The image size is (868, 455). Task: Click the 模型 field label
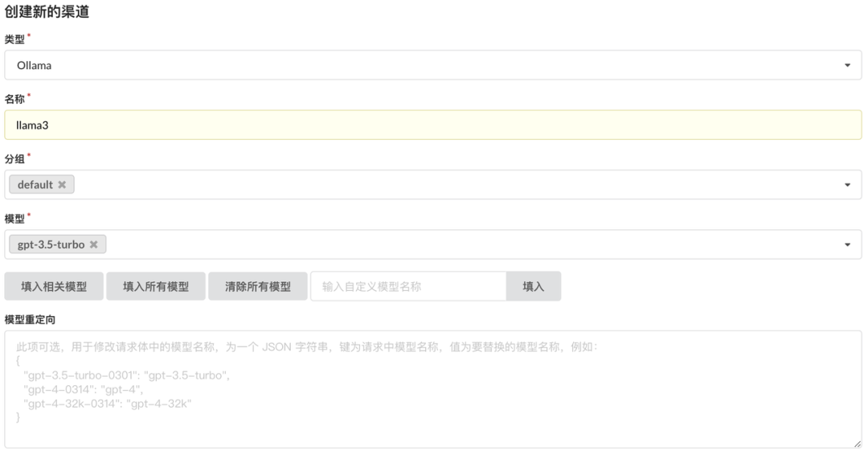coord(14,219)
